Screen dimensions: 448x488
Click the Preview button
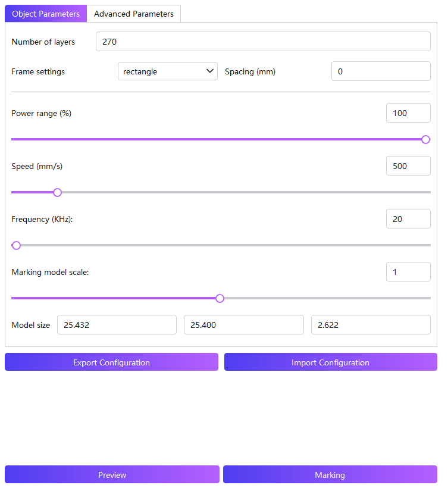point(112,474)
